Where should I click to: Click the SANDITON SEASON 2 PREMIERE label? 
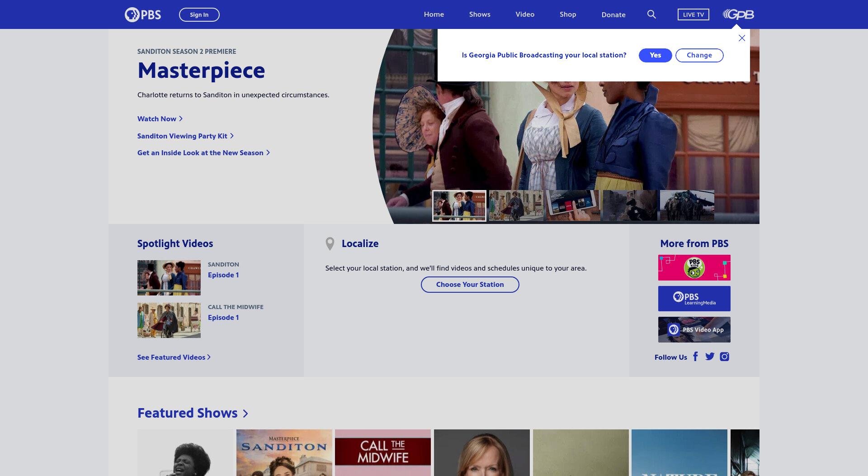point(187,52)
